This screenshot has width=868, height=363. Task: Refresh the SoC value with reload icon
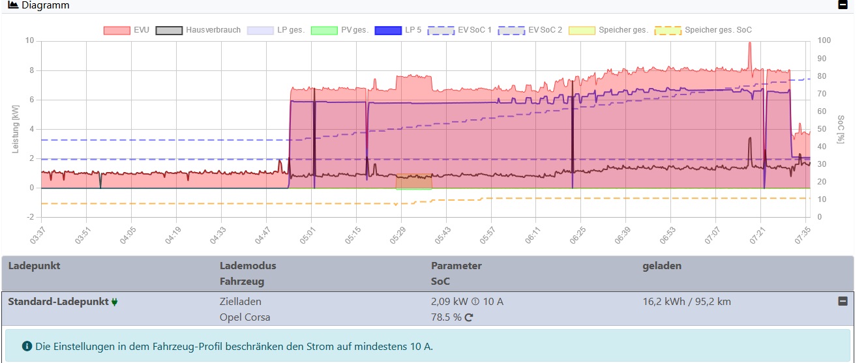point(468,317)
